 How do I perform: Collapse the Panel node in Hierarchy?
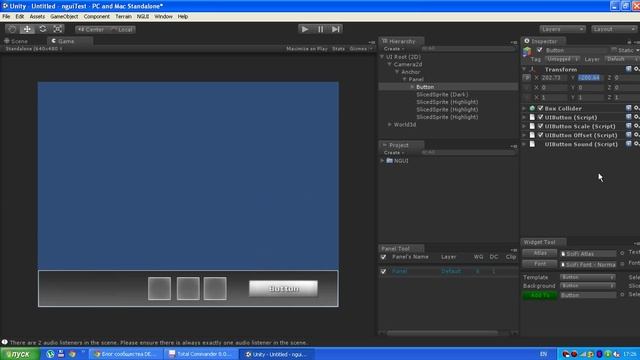coord(404,79)
